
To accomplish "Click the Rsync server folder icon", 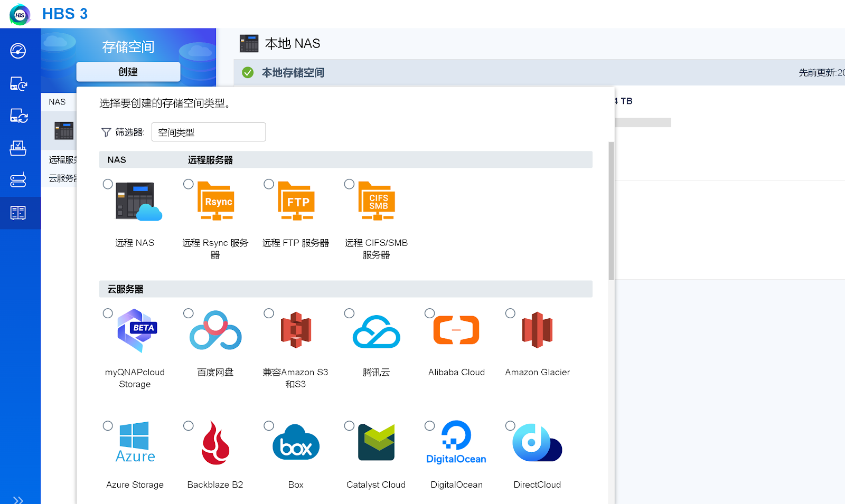I will point(216,201).
